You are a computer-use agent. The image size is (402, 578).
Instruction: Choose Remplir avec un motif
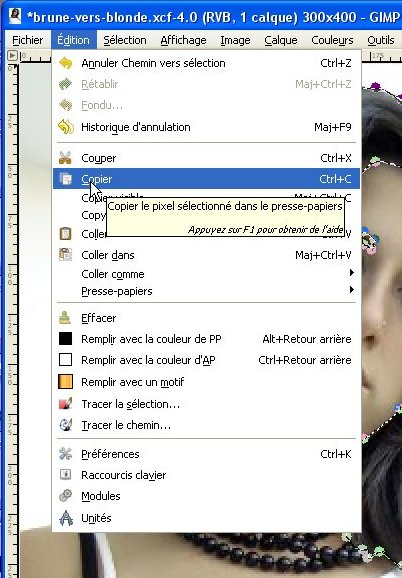[x=206, y=382]
